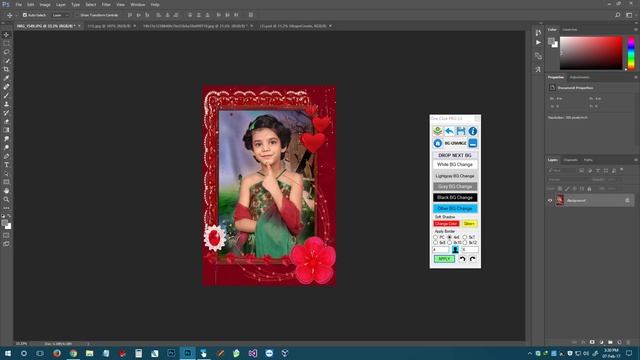This screenshot has width=640, height=360.
Task: Select the 5x7 border radio button
Action: [x=464, y=237]
